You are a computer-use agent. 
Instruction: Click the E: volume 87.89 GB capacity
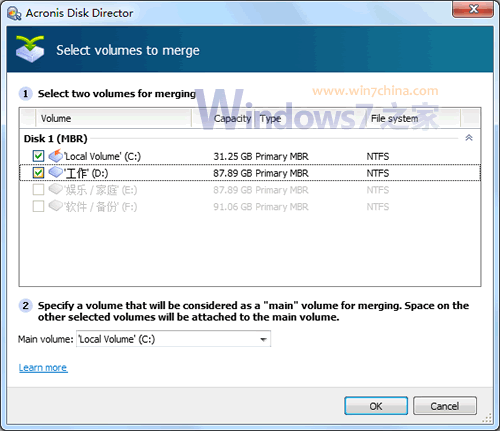(232, 190)
